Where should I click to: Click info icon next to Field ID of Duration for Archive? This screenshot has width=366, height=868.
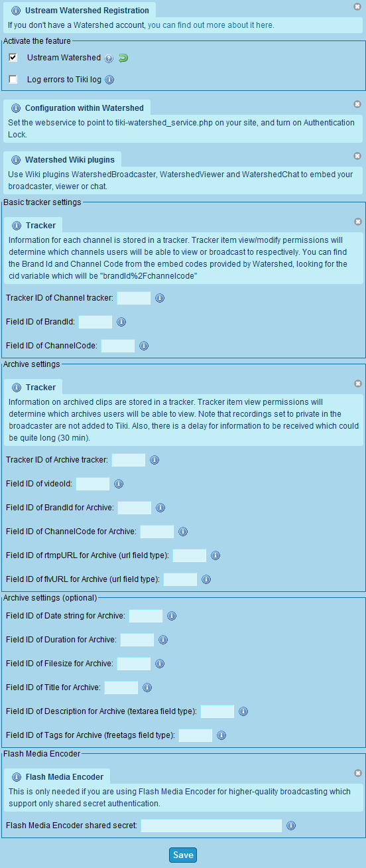(163, 640)
